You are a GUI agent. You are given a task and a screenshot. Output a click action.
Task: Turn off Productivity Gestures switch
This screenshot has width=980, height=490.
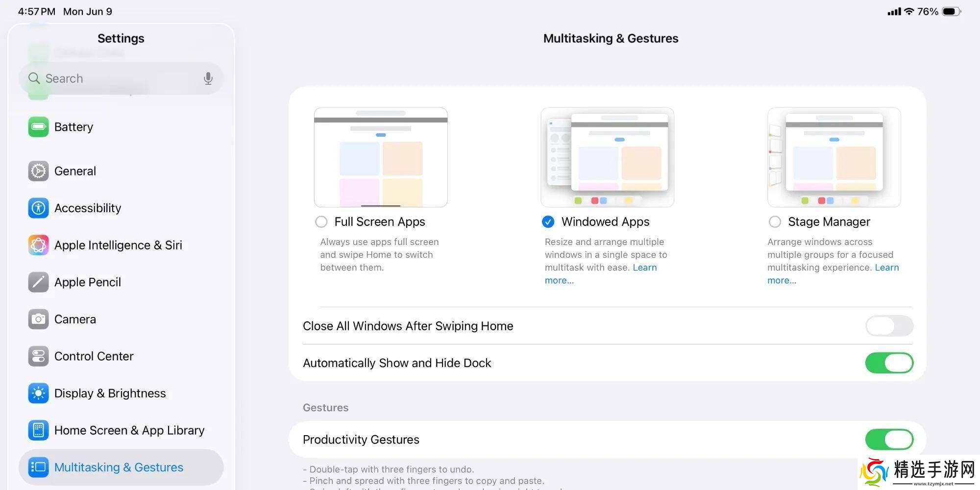(x=889, y=440)
